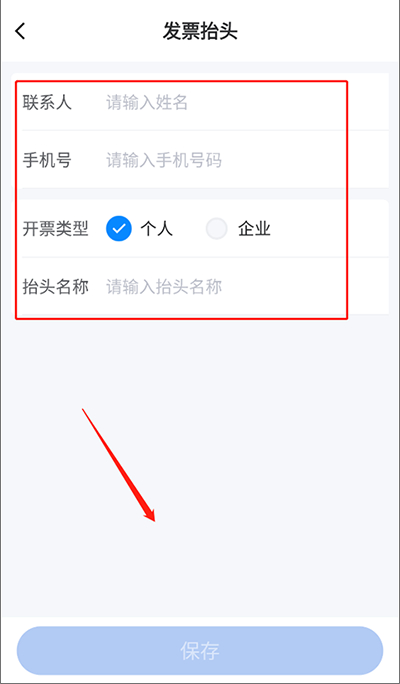Tap the 个人 text label
This screenshot has width=400, height=684.
coord(157,229)
